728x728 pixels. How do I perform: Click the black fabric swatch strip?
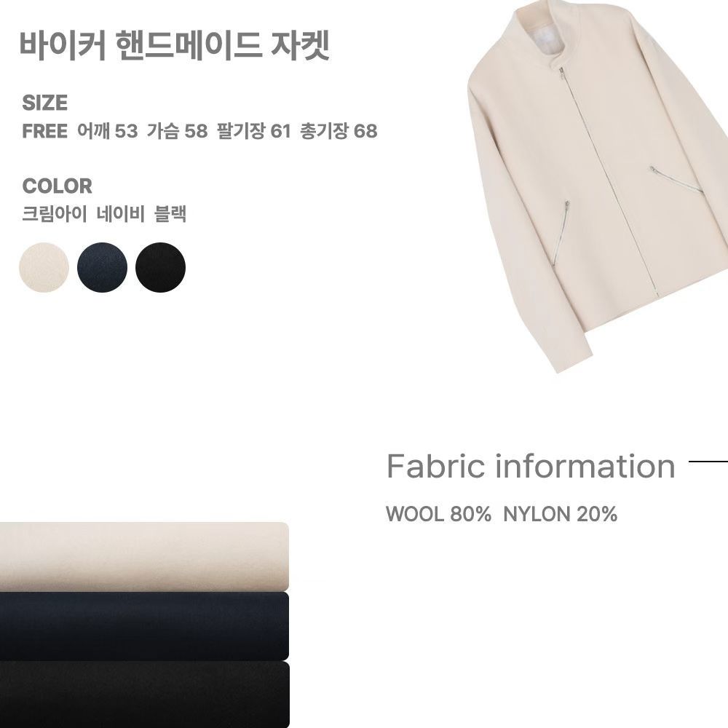pyautogui.click(x=144, y=695)
